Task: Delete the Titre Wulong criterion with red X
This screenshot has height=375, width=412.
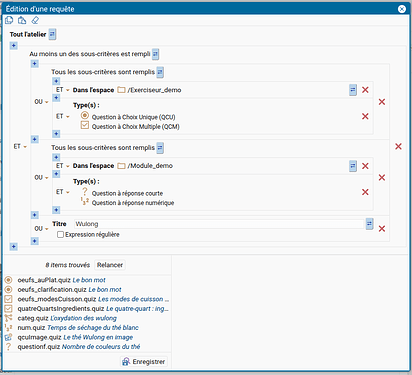Action: tap(382, 228)
